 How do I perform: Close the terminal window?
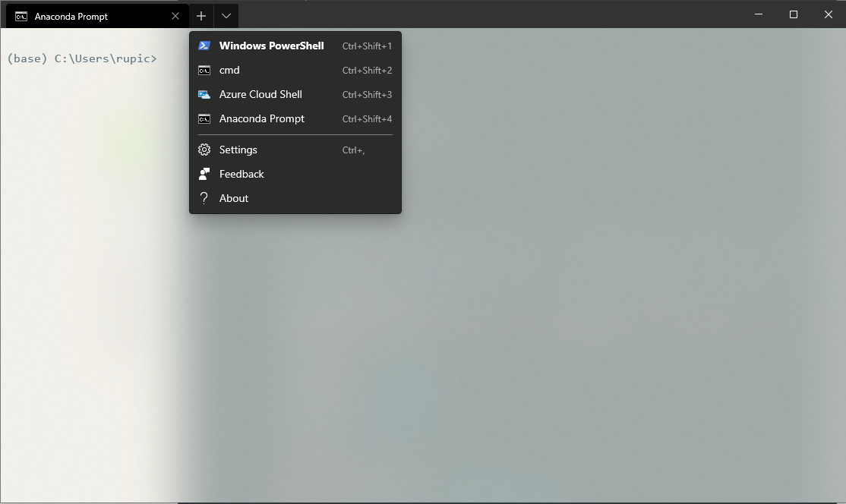pos(829,14)
